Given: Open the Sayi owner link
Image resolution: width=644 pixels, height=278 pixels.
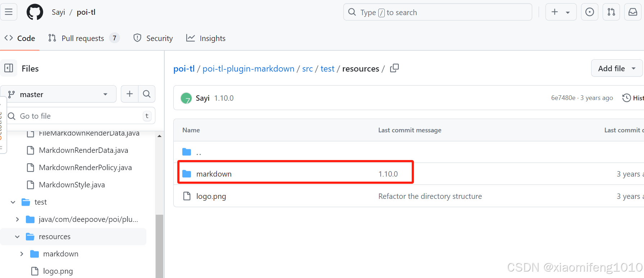Looking at the screenshot, I should coord(58,12).
